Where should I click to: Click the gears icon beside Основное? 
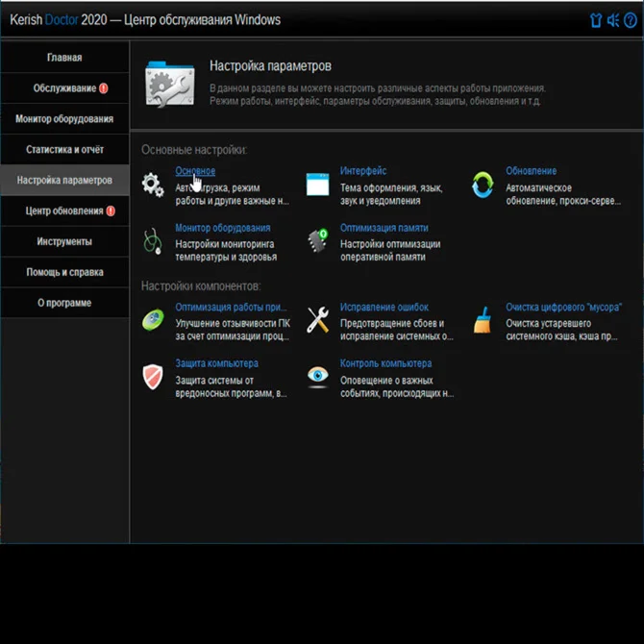153,185
